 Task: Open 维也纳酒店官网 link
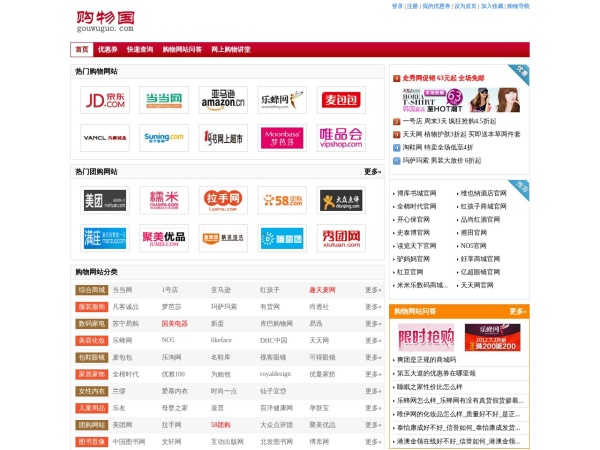(x=483, y=193)
